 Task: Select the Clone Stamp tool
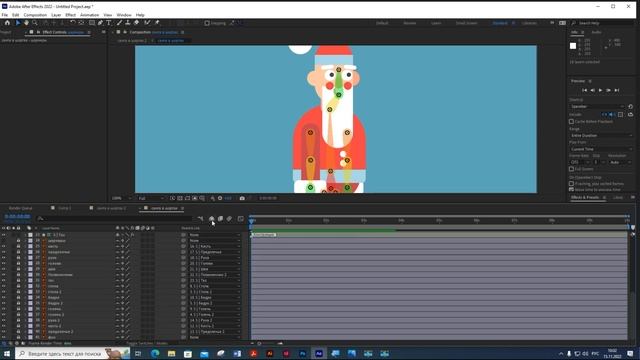coord(128,23)
